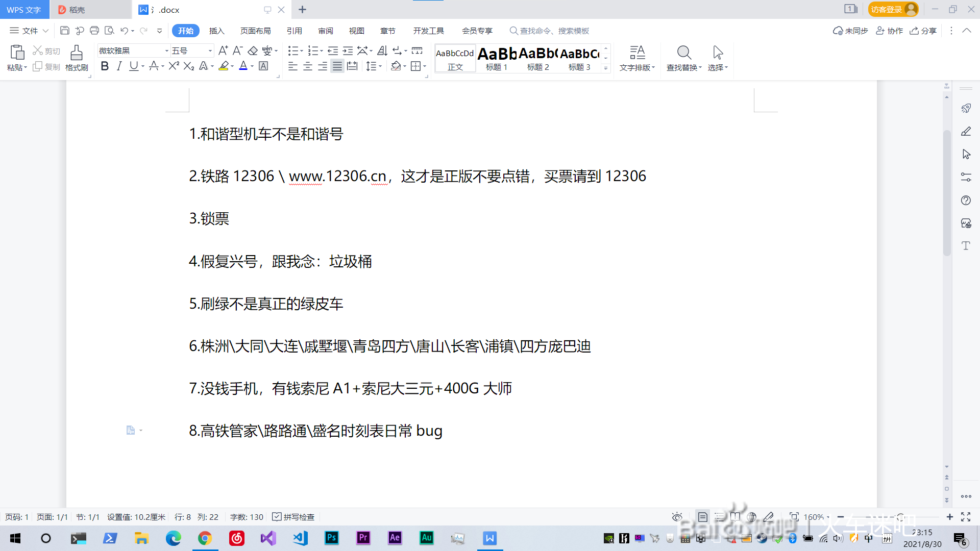Screen dimensions: 980x551
Task: Open the settings sliders icon in right sidebar
Action: click(x=966, y=177)
